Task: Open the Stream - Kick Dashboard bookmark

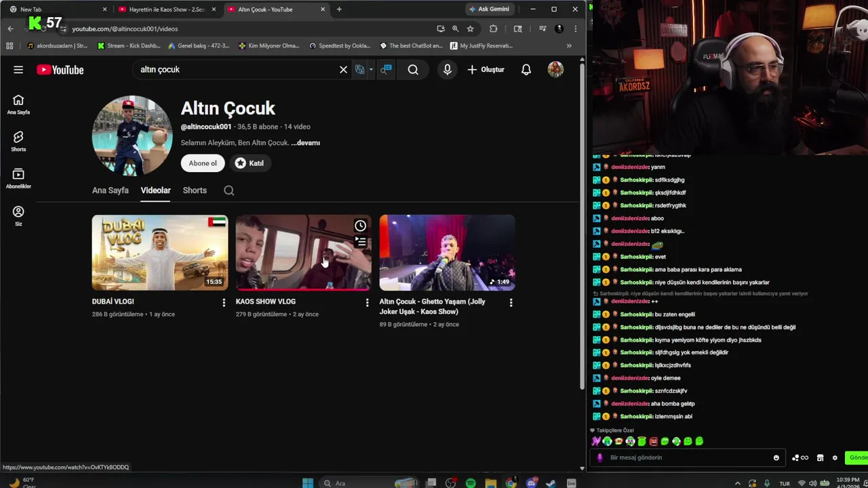Action: [x=129, y=46]
